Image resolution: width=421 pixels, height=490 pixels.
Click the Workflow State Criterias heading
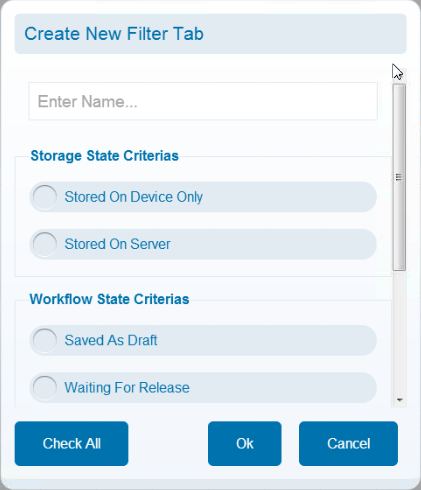[x=109, y=299]
